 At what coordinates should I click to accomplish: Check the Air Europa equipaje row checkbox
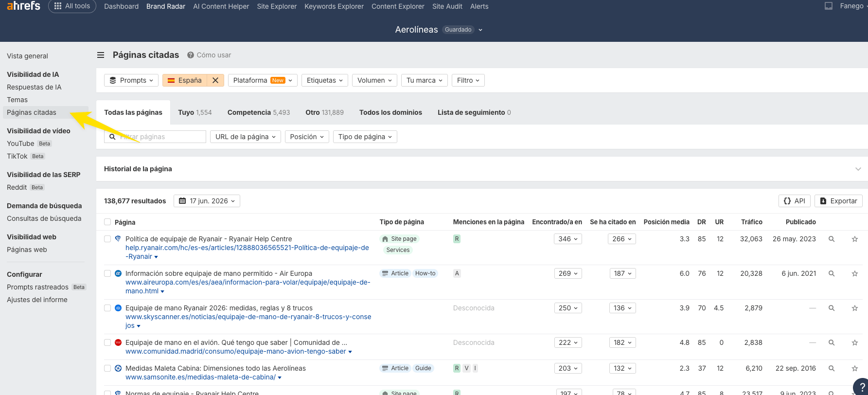click(x=107, y=273)
